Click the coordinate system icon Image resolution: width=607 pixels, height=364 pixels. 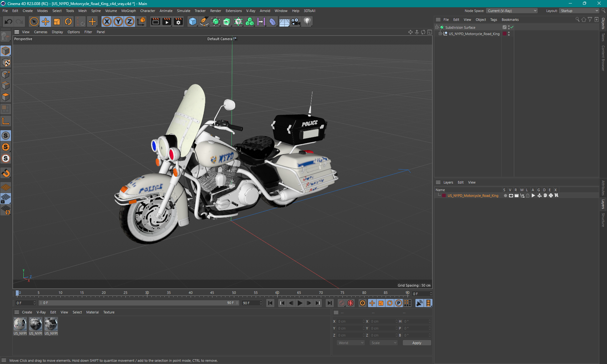click(142, 21)
